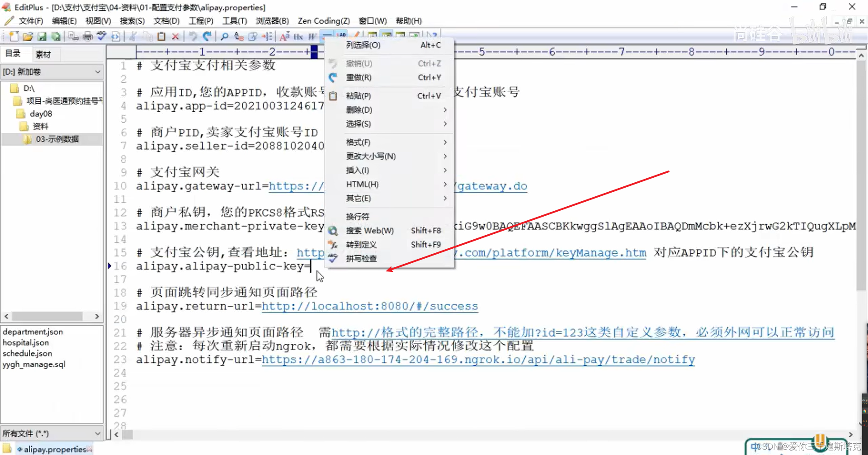Open 窗口(W) menu
This screenshot has width=868, height=455.
(373, 21)
